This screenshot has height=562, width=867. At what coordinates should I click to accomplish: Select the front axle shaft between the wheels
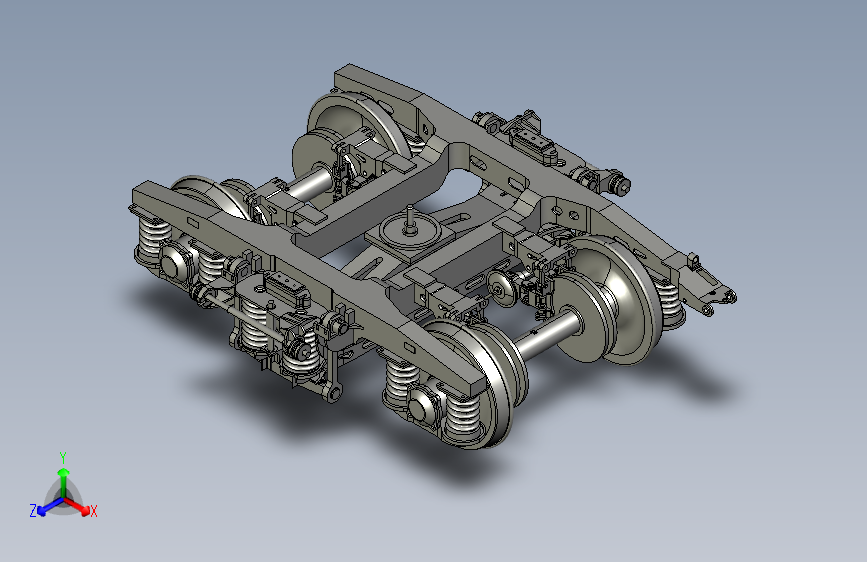coord(547,333)
